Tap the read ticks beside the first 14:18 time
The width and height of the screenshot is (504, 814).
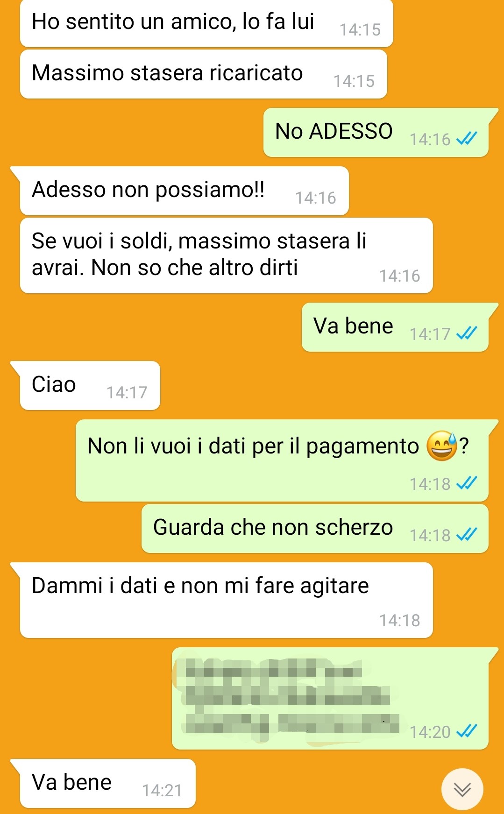(x=467, y=482)
